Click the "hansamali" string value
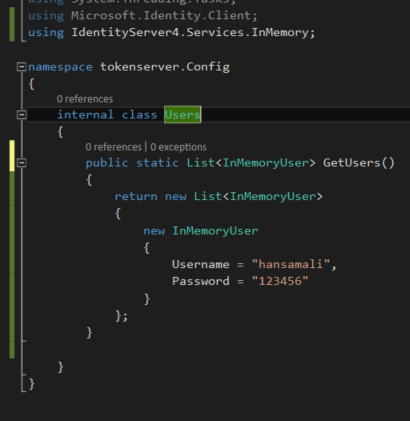 291,264
